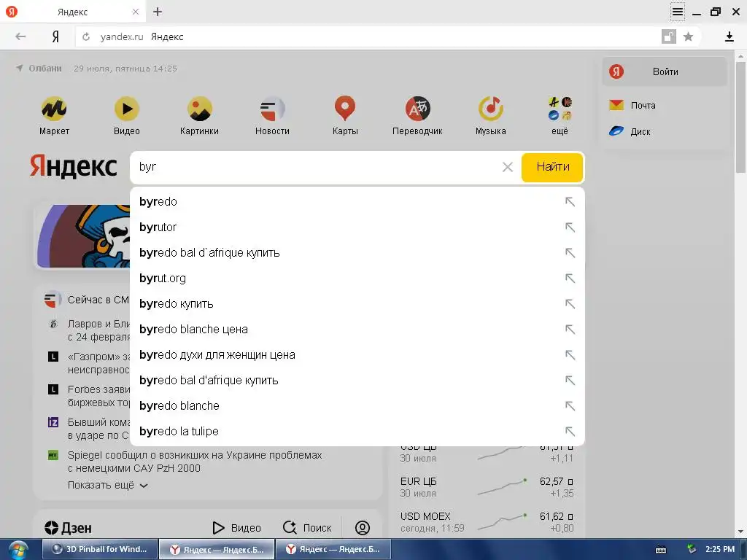Open the Переводчик translator icon
The width and height of the screenshot is (747, 560).
click(x=417, y=109)
